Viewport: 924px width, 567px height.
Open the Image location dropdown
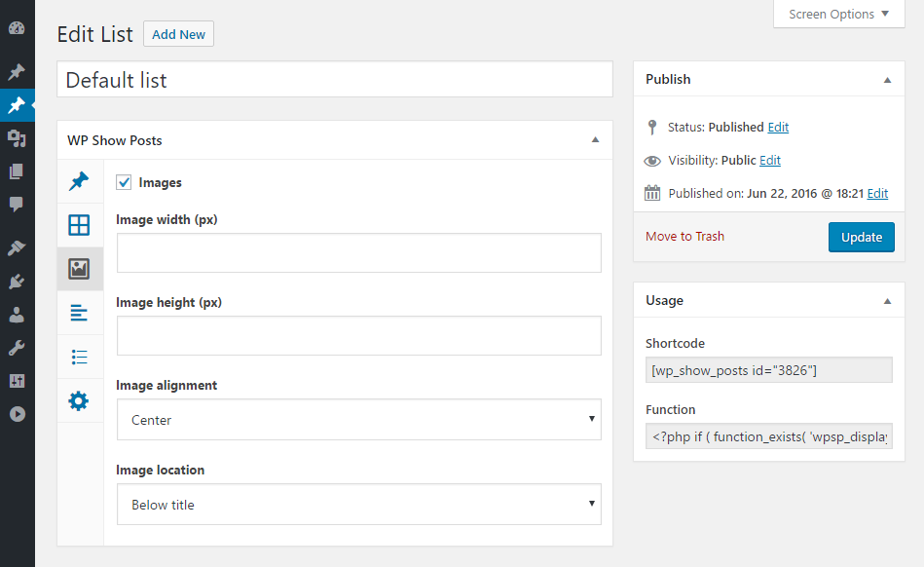pos(358,505)
